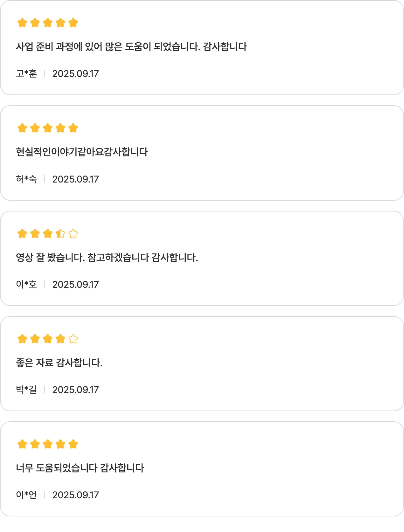The image size is (404, 532).
Task: Click the review text "현실적인이야기같아요감사합니다"
Action: click(x=82, y=152)
